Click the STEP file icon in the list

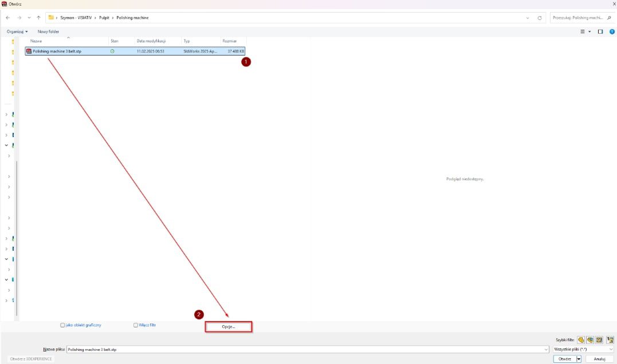tap(29, 51)
